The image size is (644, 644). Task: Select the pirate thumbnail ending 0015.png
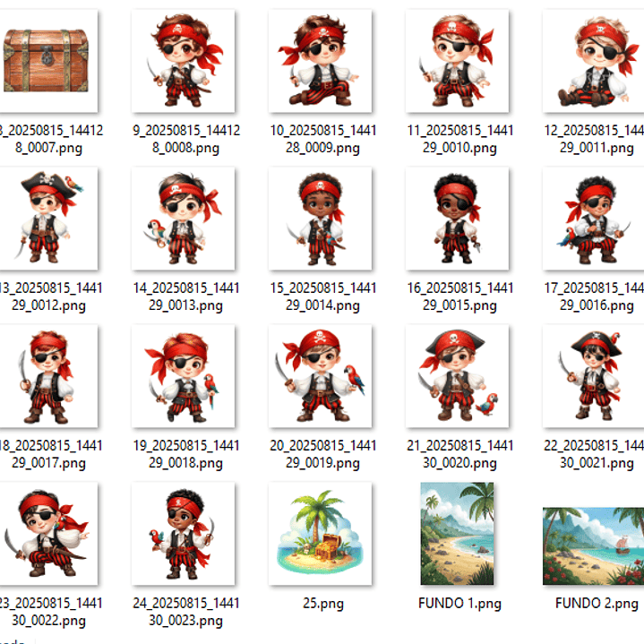click(457, 219)
